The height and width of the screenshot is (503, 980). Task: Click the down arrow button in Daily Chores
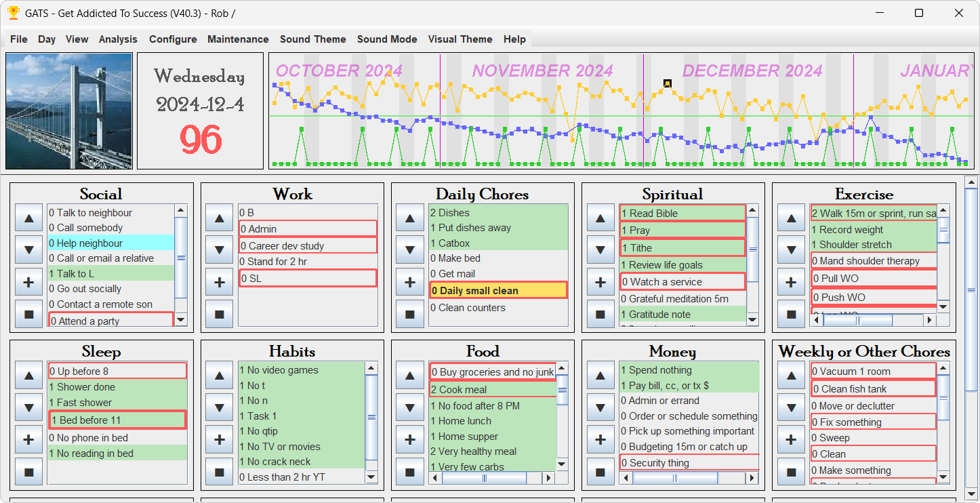[x=409, y=250]
